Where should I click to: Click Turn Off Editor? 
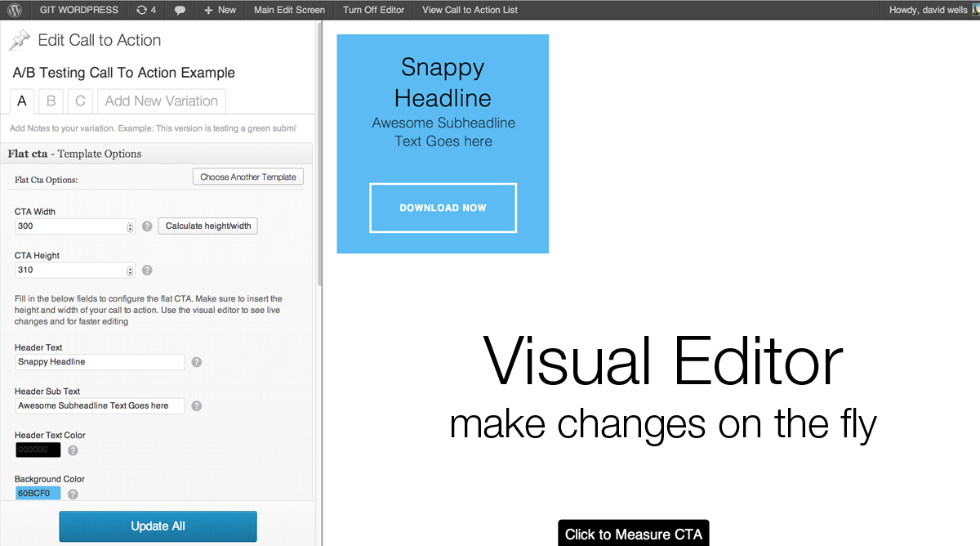373,10
